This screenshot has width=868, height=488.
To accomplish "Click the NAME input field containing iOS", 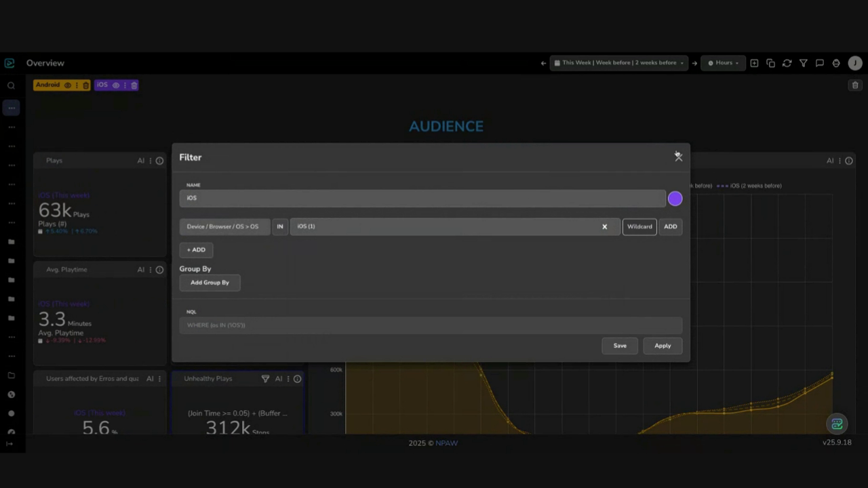I will tap(422, 198).
